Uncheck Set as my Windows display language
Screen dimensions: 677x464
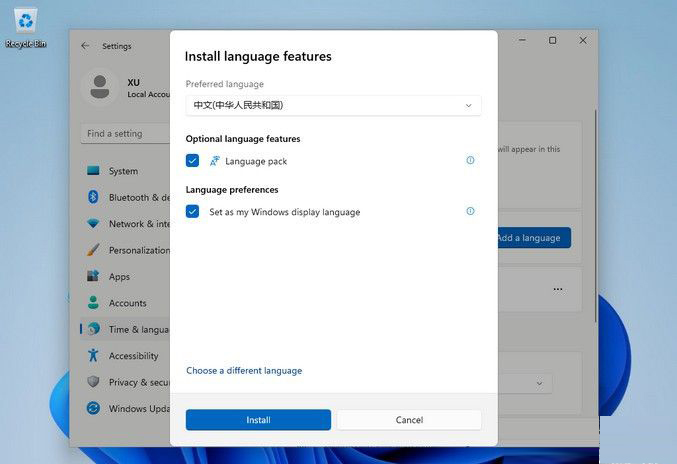[x=193, y=212]
